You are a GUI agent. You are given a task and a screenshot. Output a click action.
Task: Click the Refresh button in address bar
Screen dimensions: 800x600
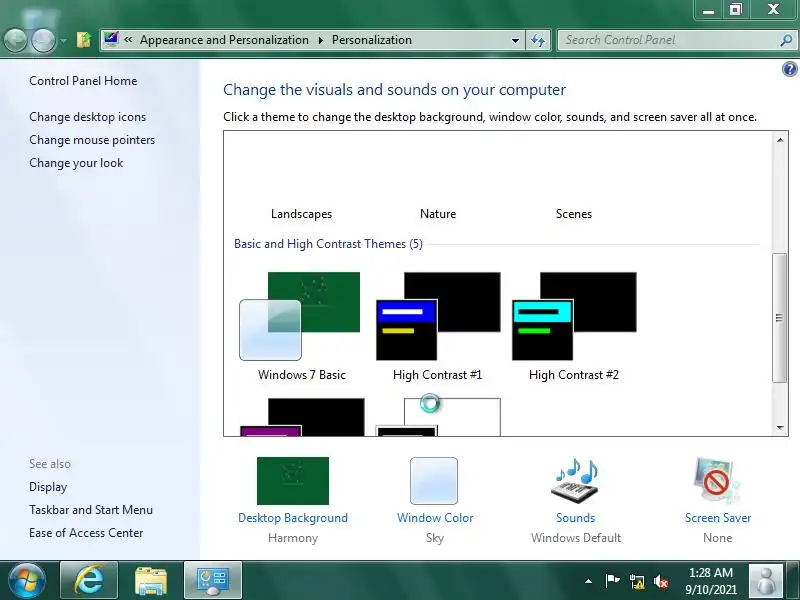(x=538, y=40)
